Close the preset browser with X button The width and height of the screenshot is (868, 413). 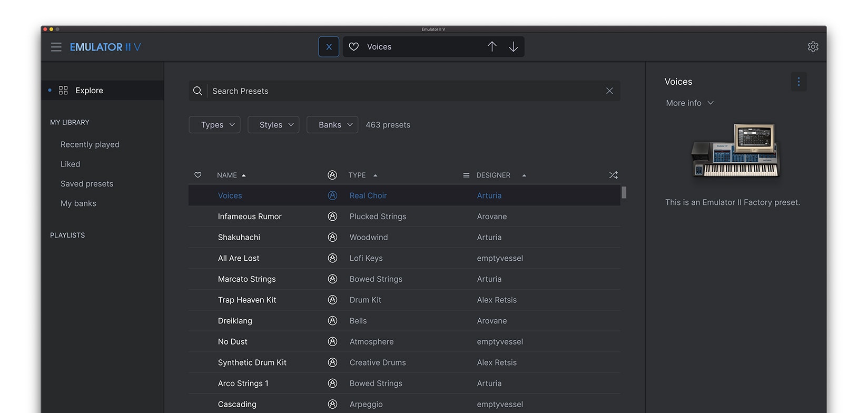pyautogui.click(x=329, y=47)
